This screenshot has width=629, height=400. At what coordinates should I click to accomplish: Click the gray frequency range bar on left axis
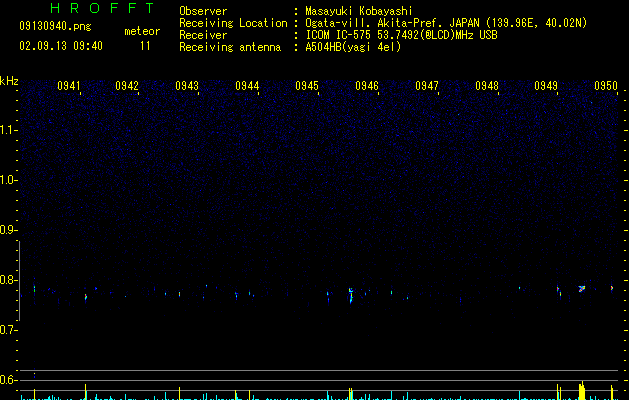pos(19,280)
